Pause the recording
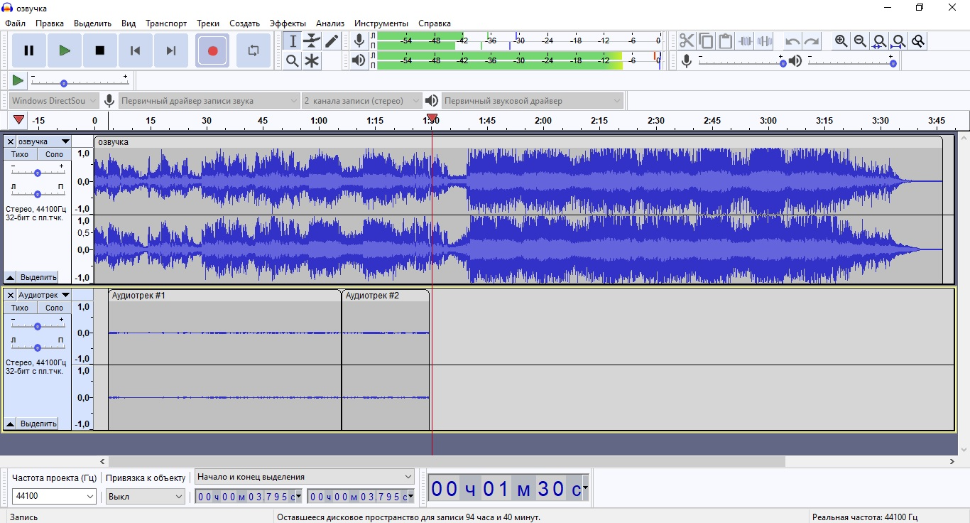This screenshot has width=970, height=523. (28, 51)
